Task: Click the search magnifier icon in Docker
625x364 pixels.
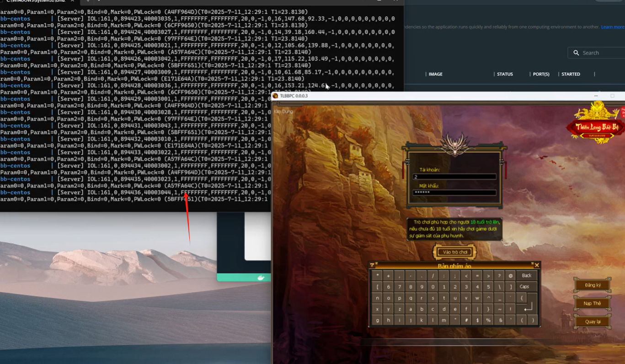Action: coord(576,53)
